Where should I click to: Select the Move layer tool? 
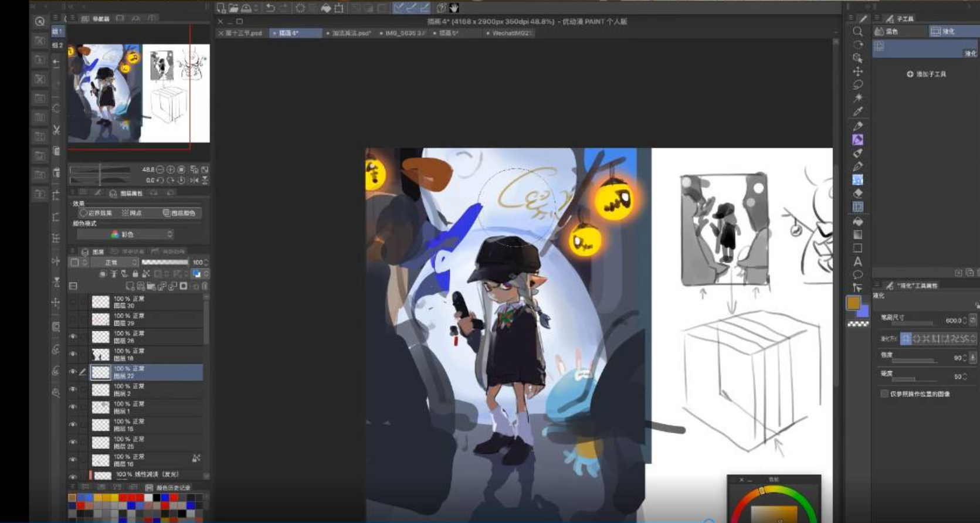[x=857, y=72]
